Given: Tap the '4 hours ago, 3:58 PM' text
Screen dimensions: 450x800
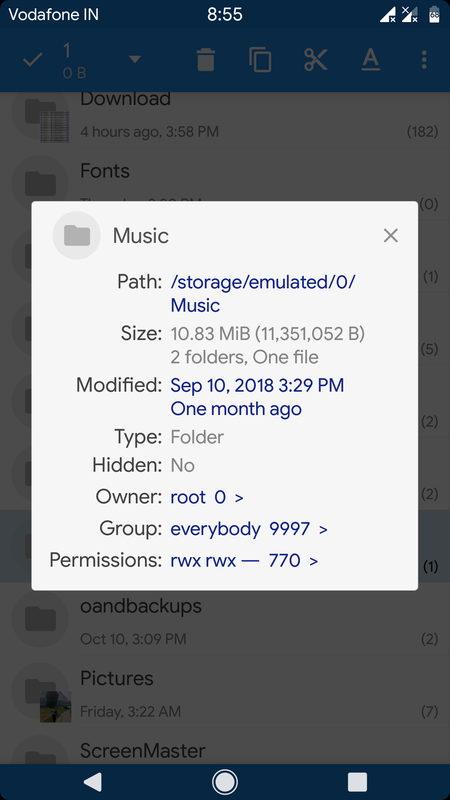Looking at the screenshot, I should 149,132.
